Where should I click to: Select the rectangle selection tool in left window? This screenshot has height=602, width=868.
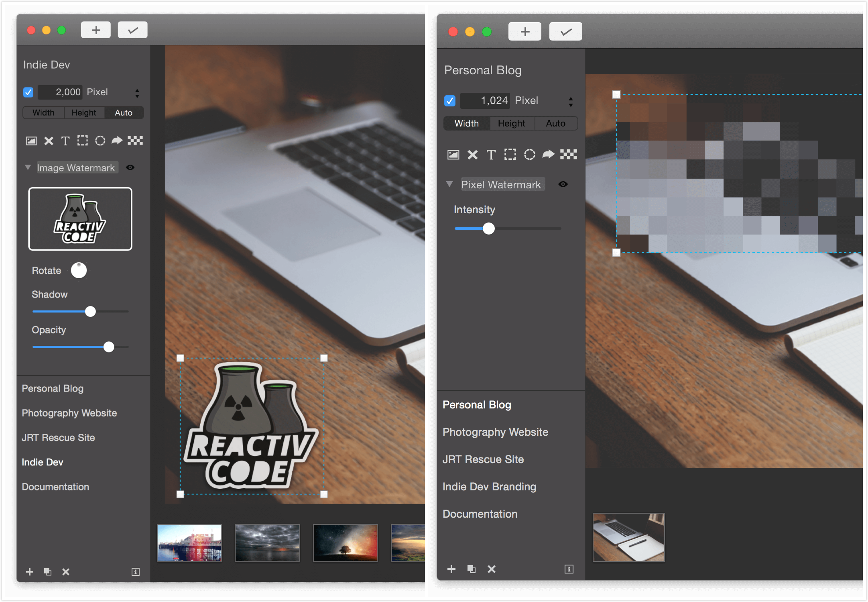pyautogui.click(x=83, y=141)
